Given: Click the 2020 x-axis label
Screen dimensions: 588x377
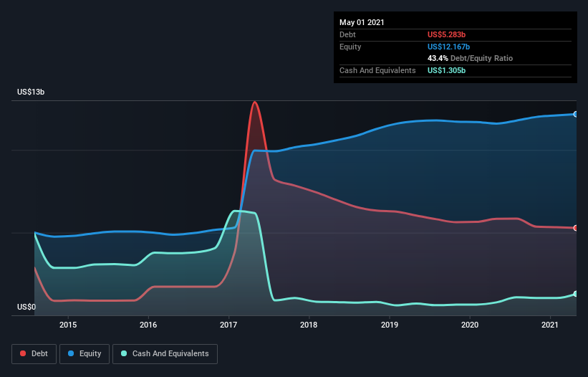Looking at the screenshot, I should click(470, 325).
